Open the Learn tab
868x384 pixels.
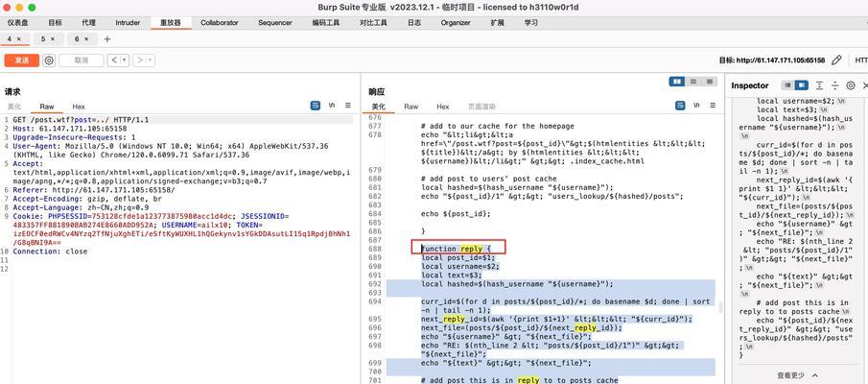coord(531,23)
